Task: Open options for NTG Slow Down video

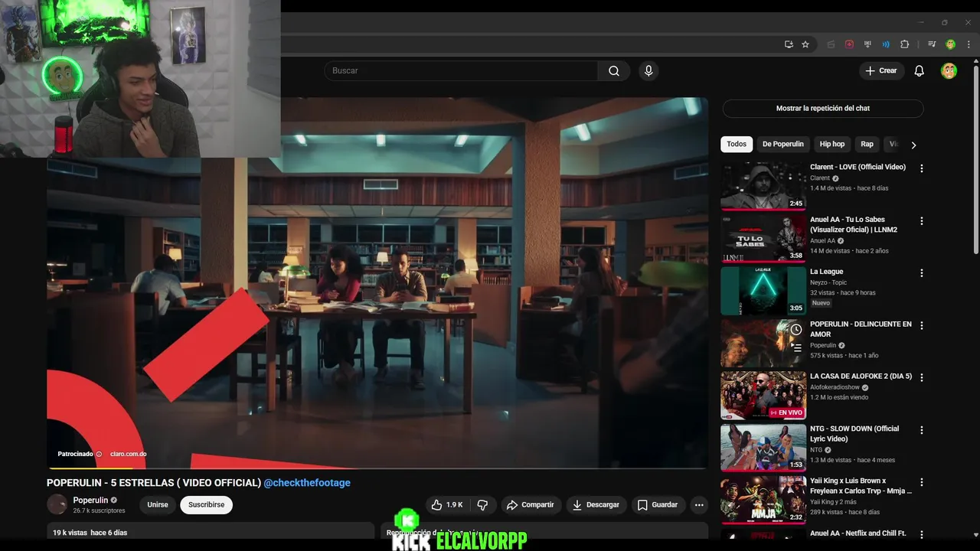Action: coord(921,430)
